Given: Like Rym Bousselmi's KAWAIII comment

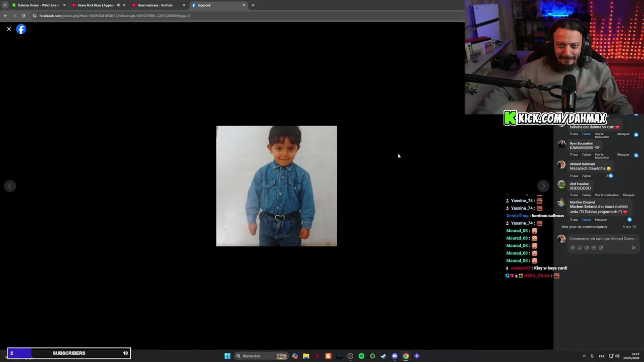Looking at the screenshot, I should coord(586,155).
